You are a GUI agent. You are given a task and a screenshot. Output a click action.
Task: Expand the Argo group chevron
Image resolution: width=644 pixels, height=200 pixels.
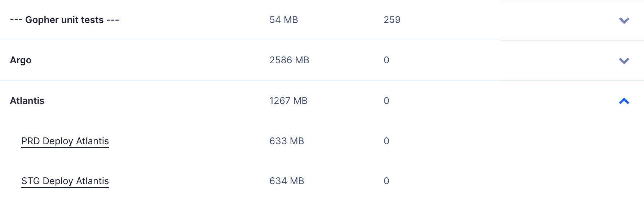pos(624,61)
